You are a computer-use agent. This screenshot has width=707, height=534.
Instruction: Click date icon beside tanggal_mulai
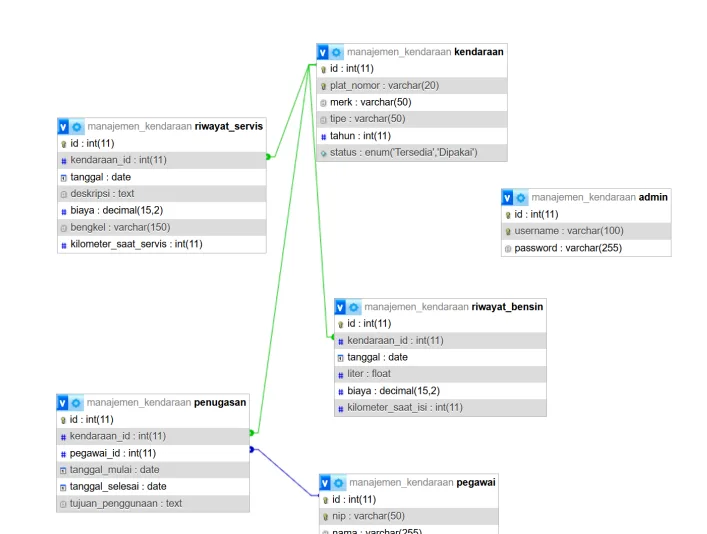tap(63, 470)
